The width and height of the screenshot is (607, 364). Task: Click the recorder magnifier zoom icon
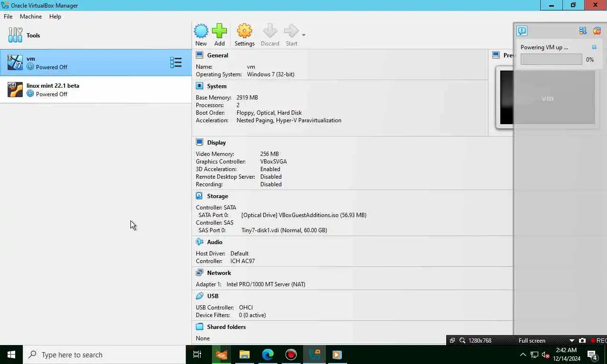tap(462, 341)
